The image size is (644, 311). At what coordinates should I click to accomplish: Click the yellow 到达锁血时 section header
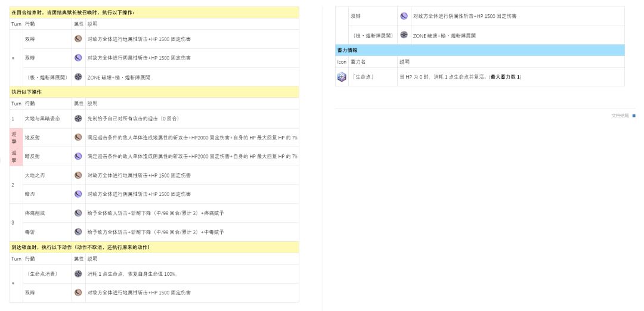pos(154,247)
